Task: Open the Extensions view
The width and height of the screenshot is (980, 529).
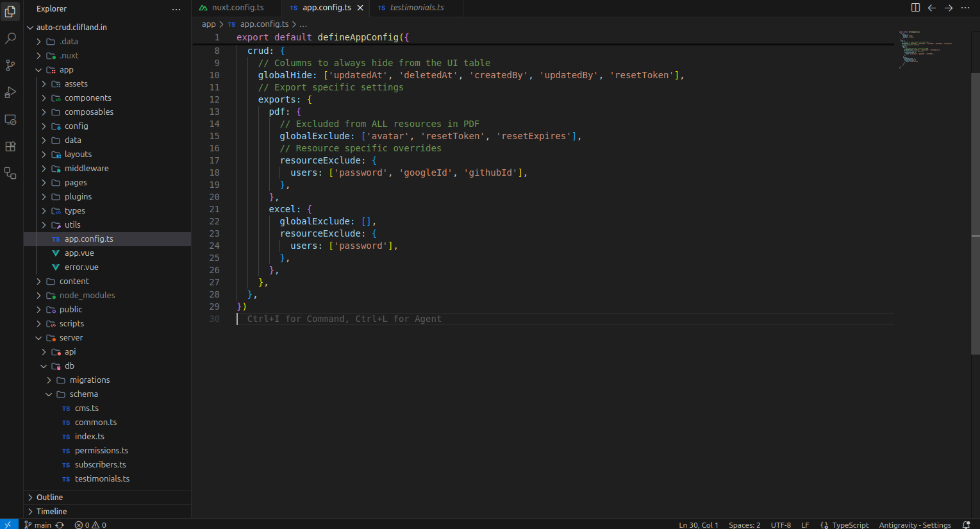Action: (10, 146)
